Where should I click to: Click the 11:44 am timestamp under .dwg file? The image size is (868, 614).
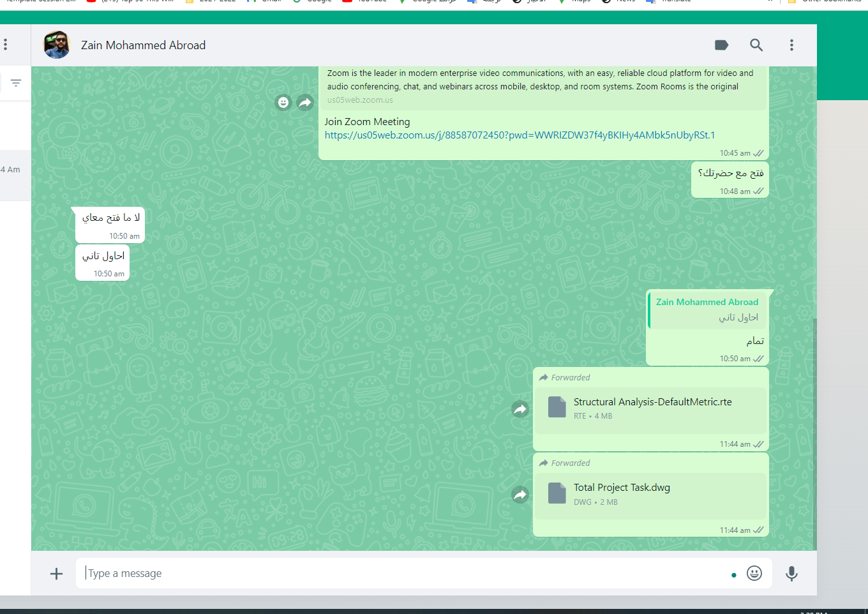[x=735, y=530]
